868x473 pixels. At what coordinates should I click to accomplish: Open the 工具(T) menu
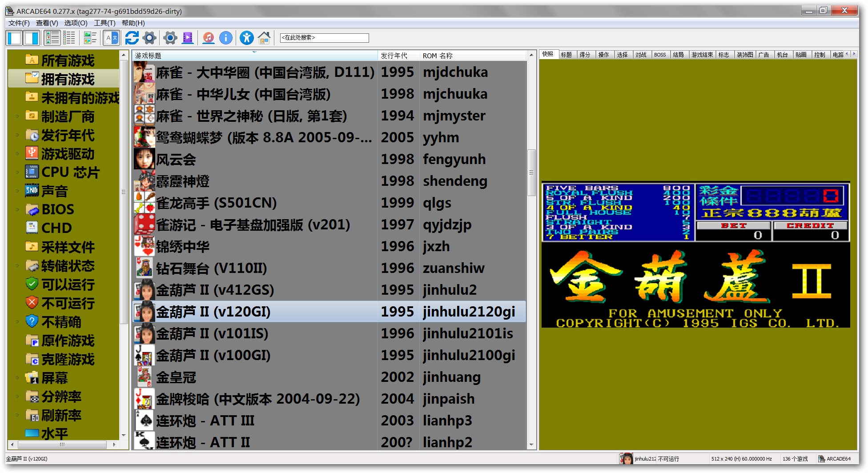point(104,23)
